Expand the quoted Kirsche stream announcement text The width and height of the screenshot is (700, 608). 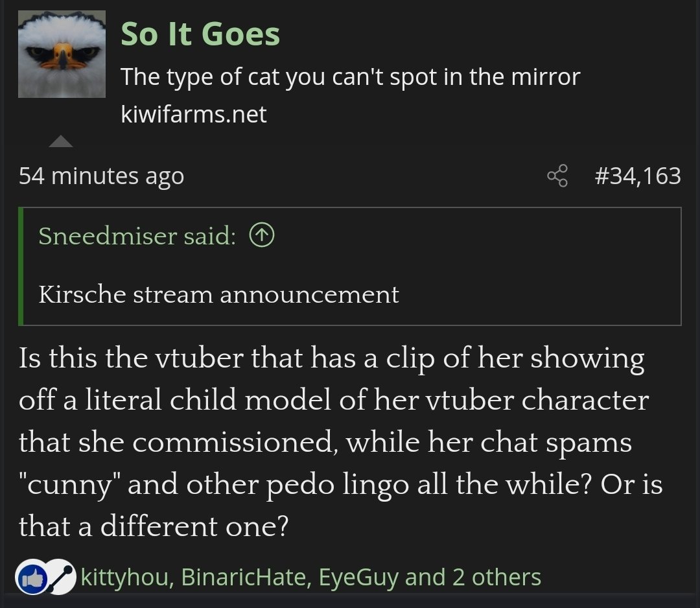click(218, 294)
